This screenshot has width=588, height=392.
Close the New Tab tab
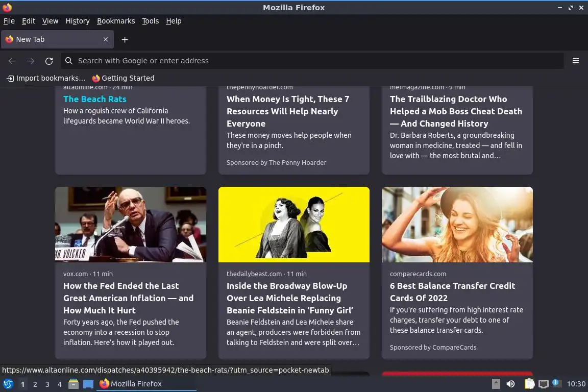pyautogui.click(x=106, y=39)
